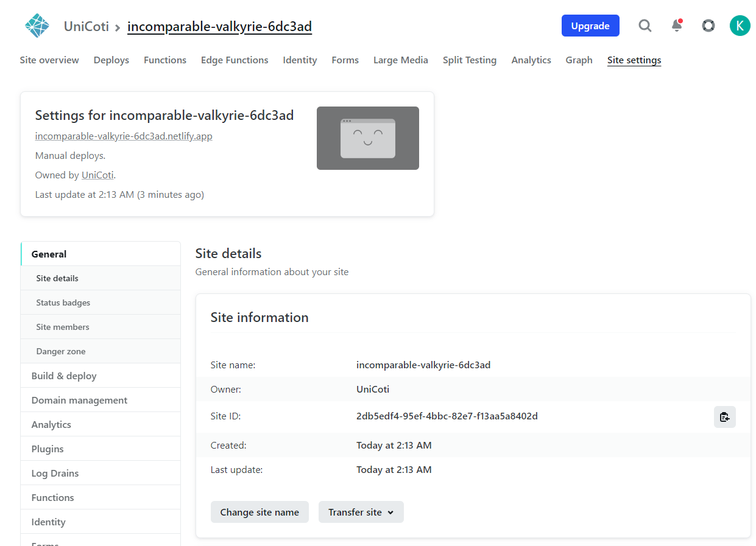Click Last update value in Site information

point(394,470)
